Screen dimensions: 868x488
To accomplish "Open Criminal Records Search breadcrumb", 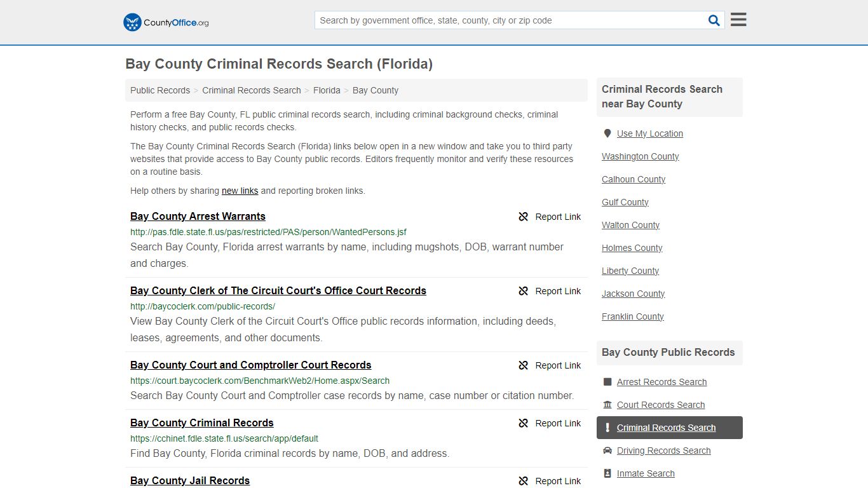I will tap(252, 90).
